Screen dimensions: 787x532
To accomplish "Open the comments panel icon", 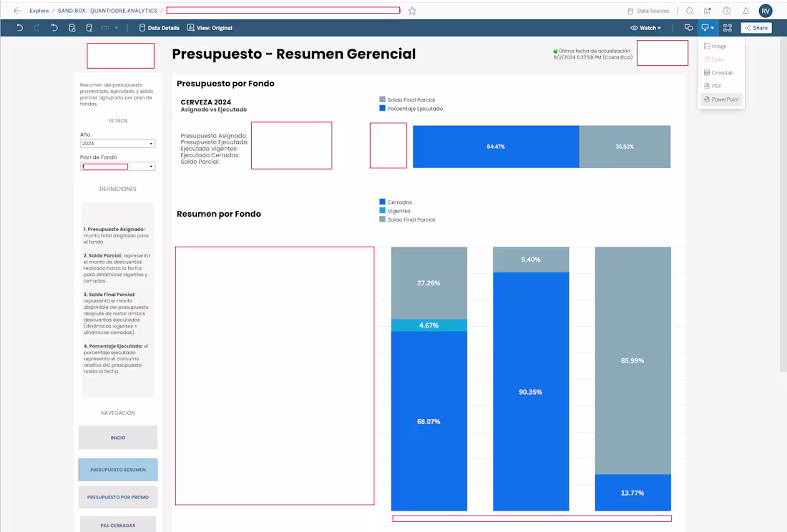I will tap(688, 27).
